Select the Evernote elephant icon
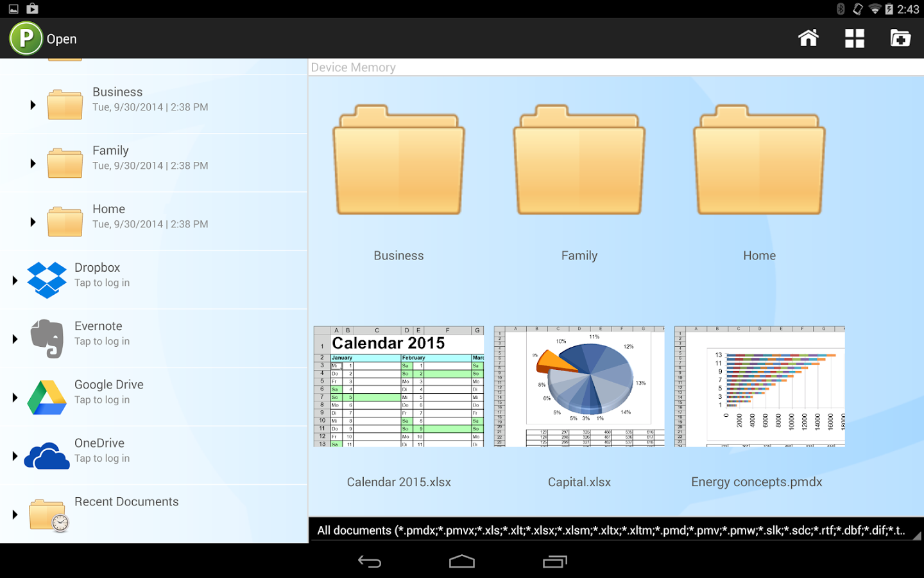Screen dimensions: 924x578 (46, 338)
